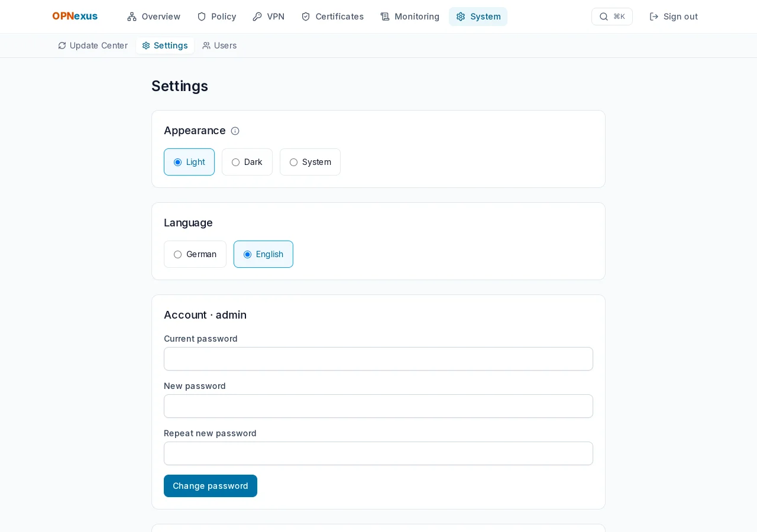Screen dimensions: 757x532
Task: Choose German language
Action: pyautogui.click(x=195, y=254)
